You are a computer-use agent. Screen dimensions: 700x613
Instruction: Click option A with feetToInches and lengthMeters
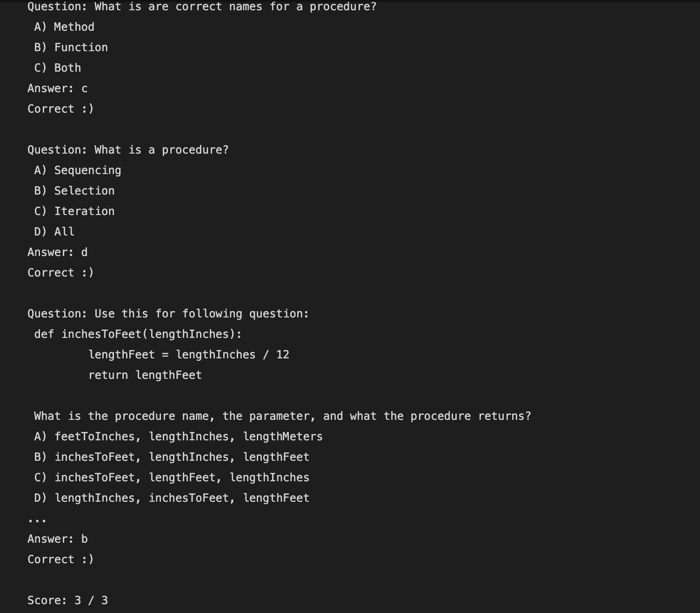(178, 437)
